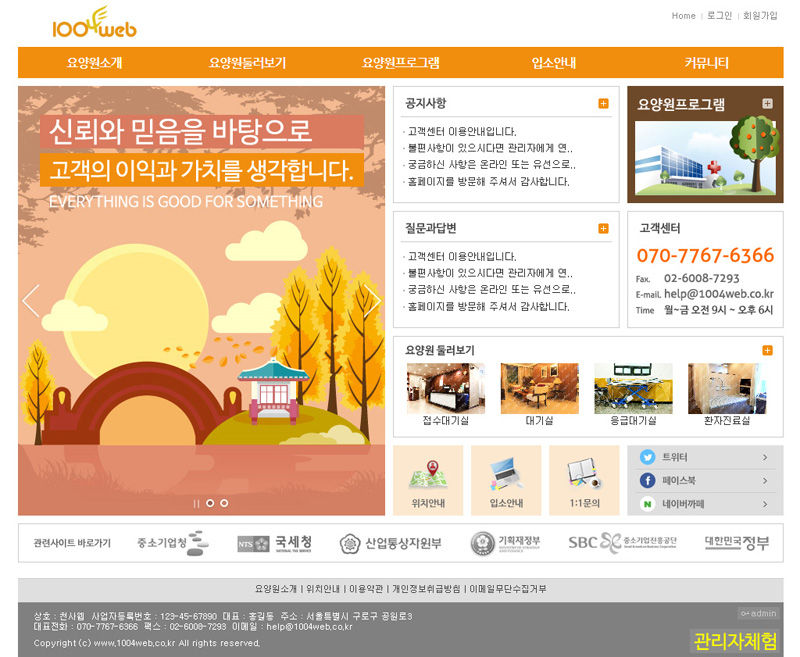Expand 요양원 둘러보기 with the plus icon
800x657 pixels.
tap(767, 350)
